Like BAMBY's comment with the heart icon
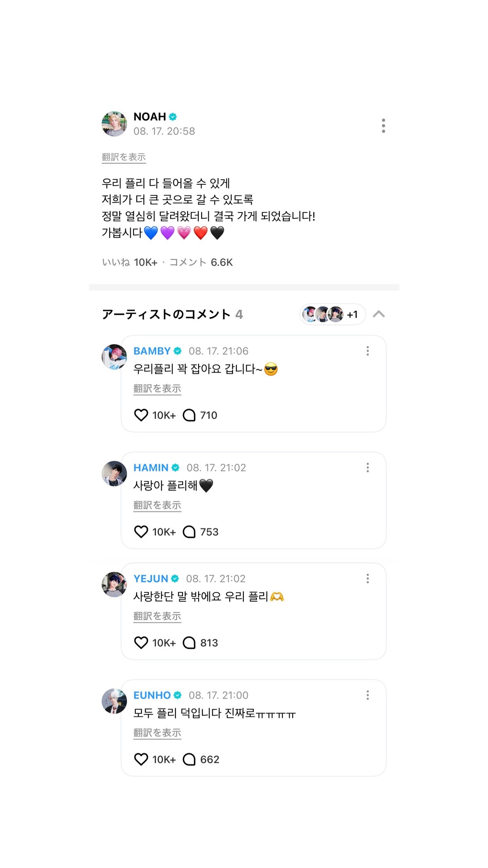 tap(141, 415)
